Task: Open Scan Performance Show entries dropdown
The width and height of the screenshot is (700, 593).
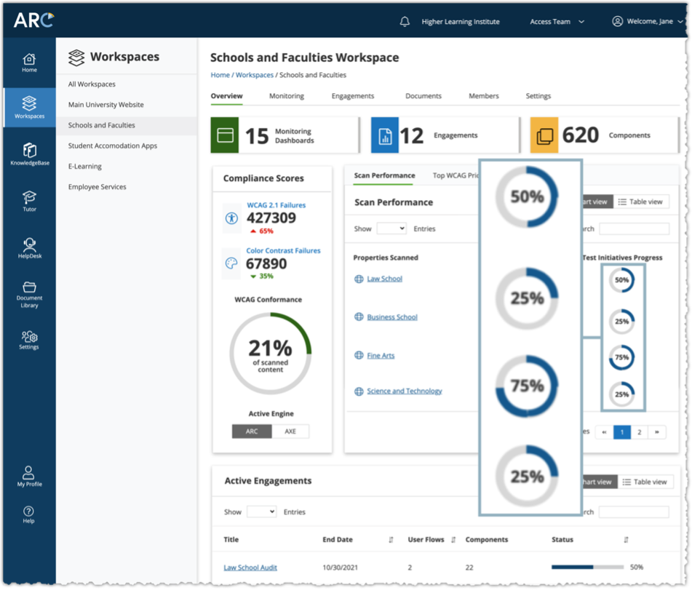Action: tap(391, 228)
